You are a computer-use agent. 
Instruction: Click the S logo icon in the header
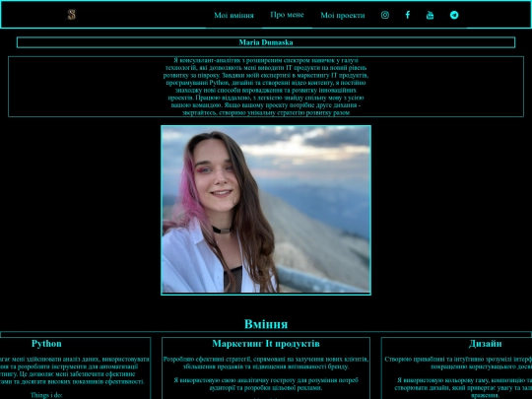(x=71, y=15)
